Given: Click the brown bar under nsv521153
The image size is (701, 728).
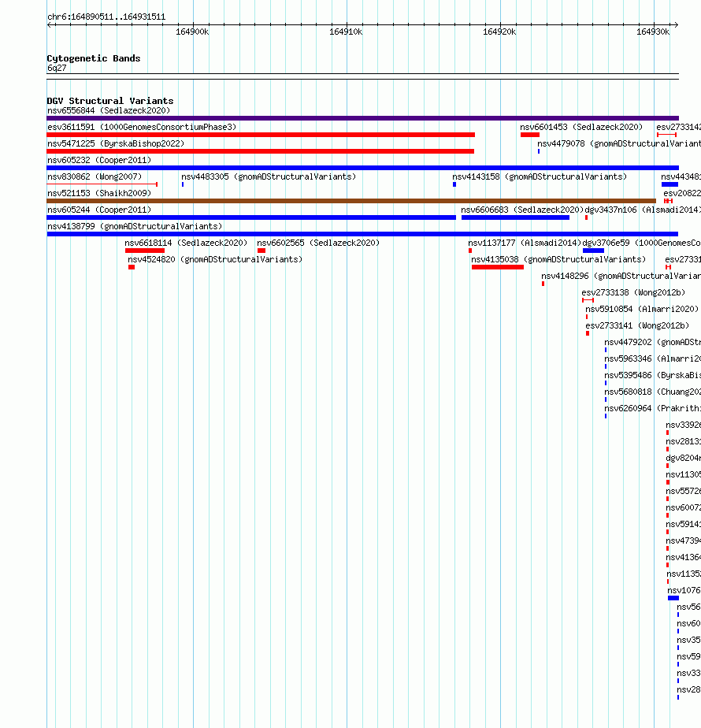Looking at the screenshot, I should (351, 201).
